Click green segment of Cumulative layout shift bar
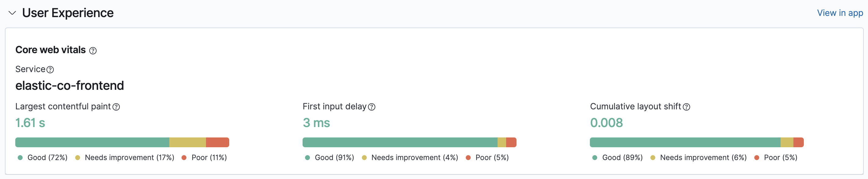Viewport: 868px width, 179px height. coord(685,142)
